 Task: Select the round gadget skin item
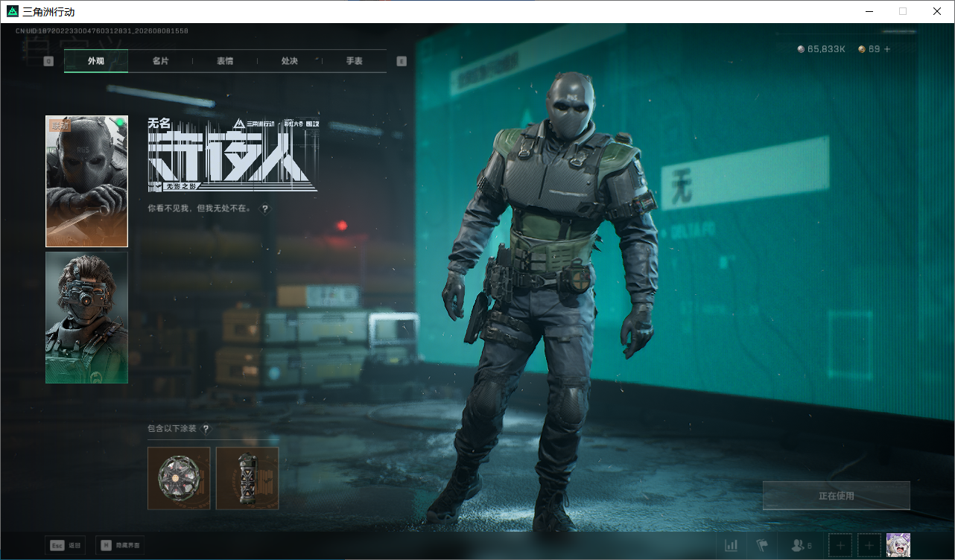coord(179,478)
